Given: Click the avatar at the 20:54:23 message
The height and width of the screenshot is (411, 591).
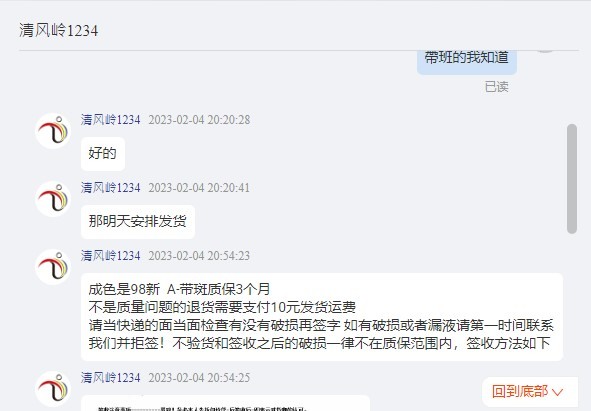Looking at the screenshot, I should click(x=53, y=267).
